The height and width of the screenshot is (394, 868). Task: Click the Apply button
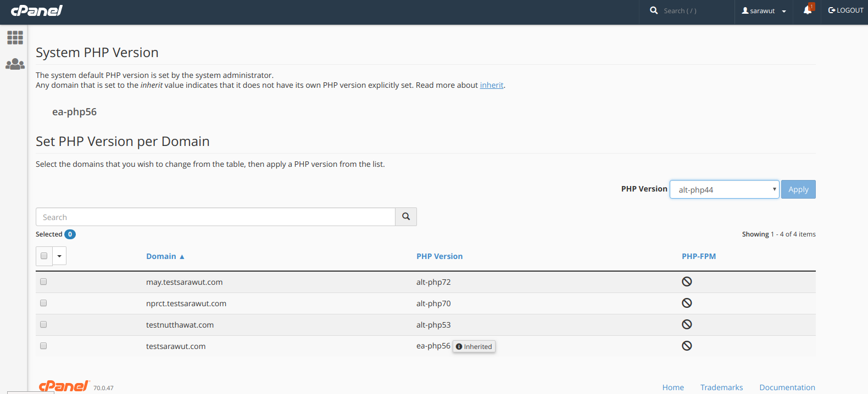point(798,189)
